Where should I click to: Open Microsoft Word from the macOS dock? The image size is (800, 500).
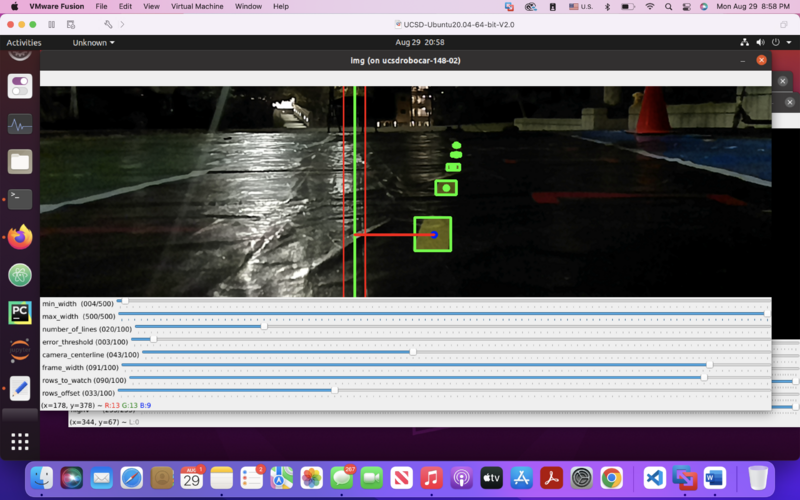714,478
